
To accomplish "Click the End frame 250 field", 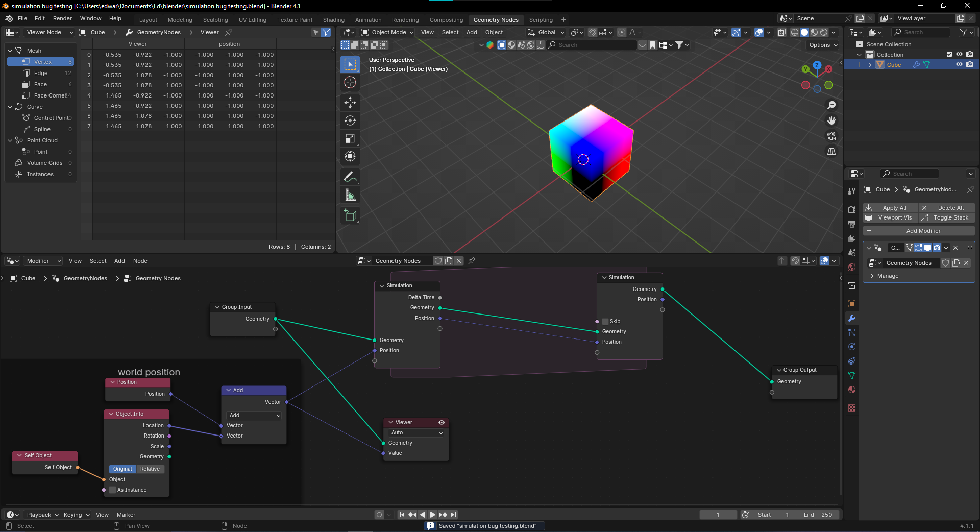I will coord(817,515).
